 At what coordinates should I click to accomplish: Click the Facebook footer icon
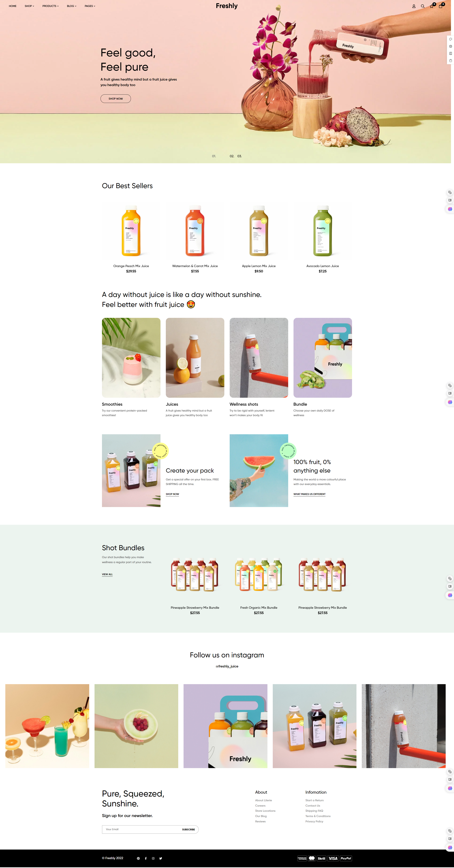146,858
